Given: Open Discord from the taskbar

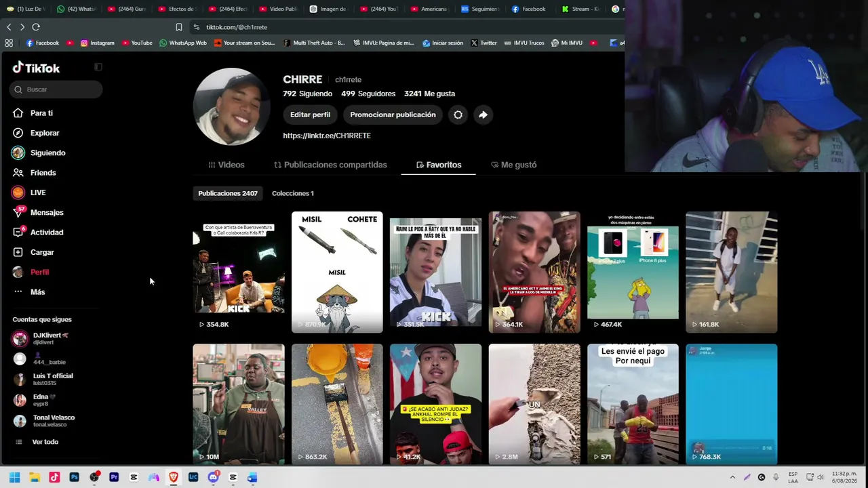Looking at the screenshot, I should coord(213,477).
